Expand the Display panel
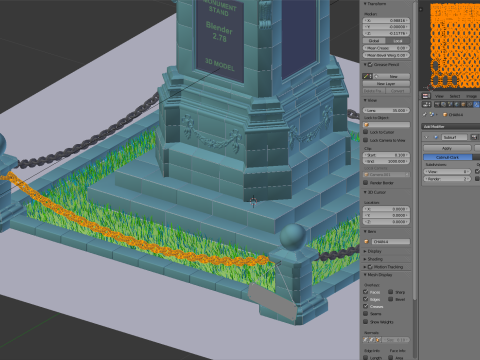The image size is (480, 360). (365, 251)
